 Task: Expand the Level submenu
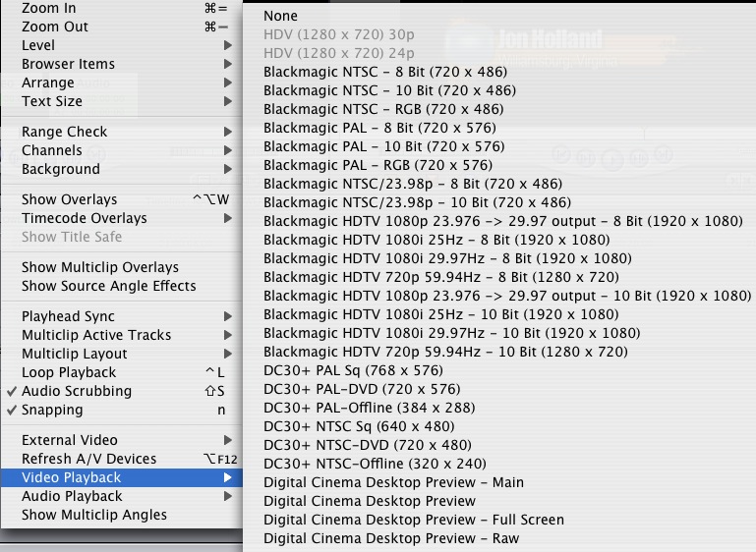click(121, 45)
